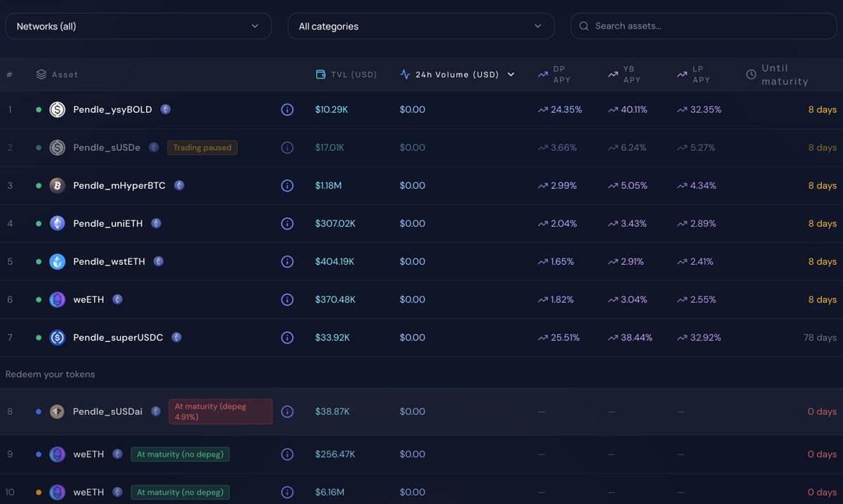Open the Pendle_superUSDC asset
Image resolution: width=843 pixels, height=504 pixels.
[118, 338]
